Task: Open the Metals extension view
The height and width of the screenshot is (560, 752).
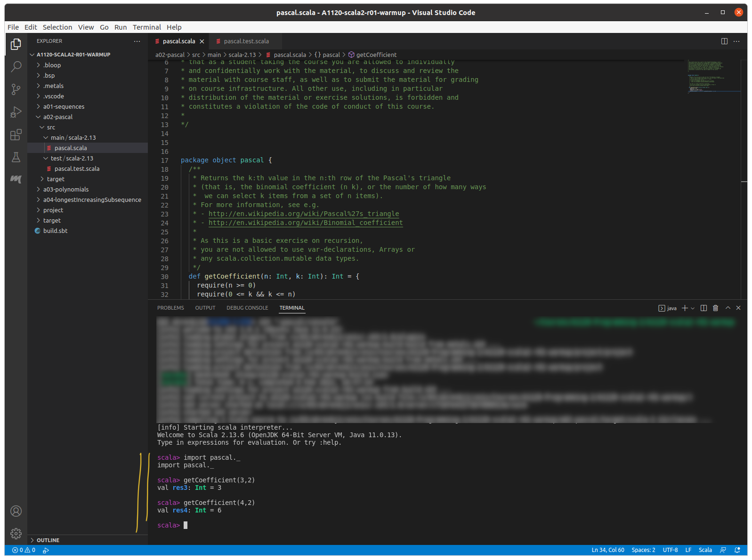Action: (x=16, y=179)
